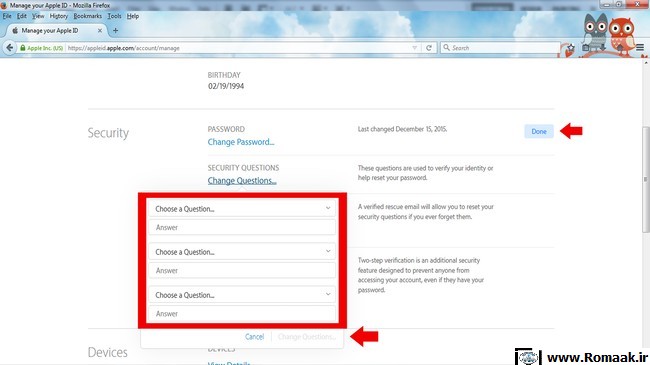The height and width of the screenshot is (365, 650).
Task: Click the greyed Change Questions... button in popup
Action: pos(307,337)
